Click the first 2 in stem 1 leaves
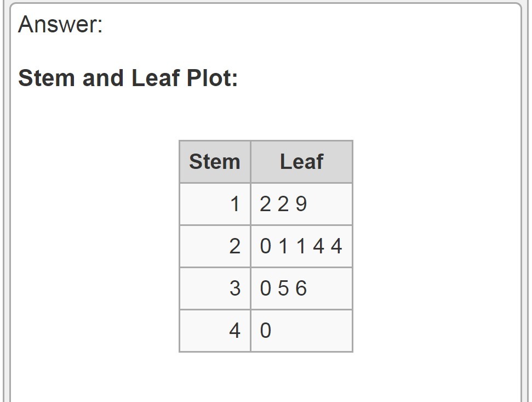This screenshot has width=532, height=402. click(x=266, y=204)
